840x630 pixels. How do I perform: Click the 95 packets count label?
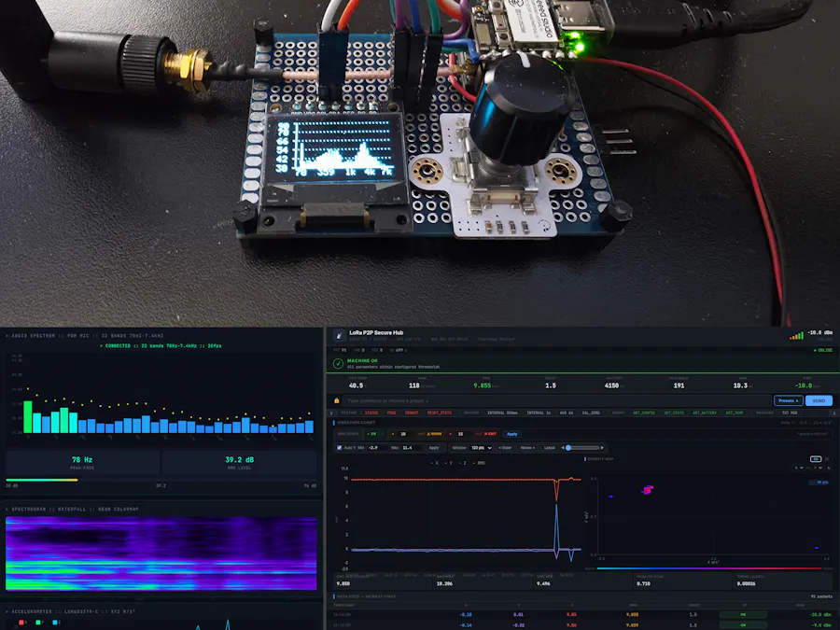point(822,596)
